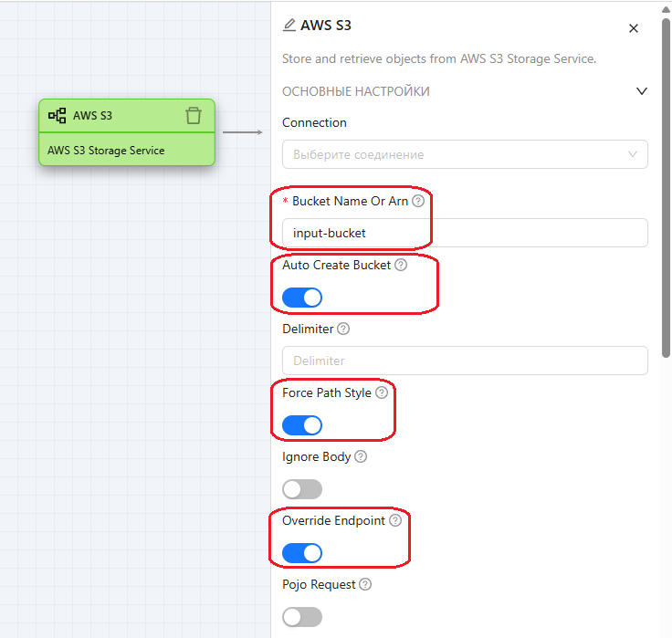The height and width of the screenshot is (638, 672).
Task: Enable the Ignore Body toggle
Action: click(302, 489)
